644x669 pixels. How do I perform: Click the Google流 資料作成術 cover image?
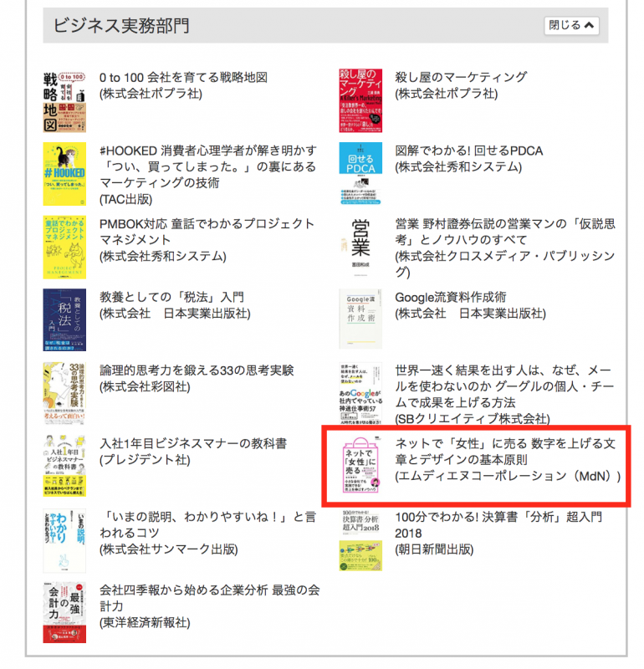click(x=360, y=319)
